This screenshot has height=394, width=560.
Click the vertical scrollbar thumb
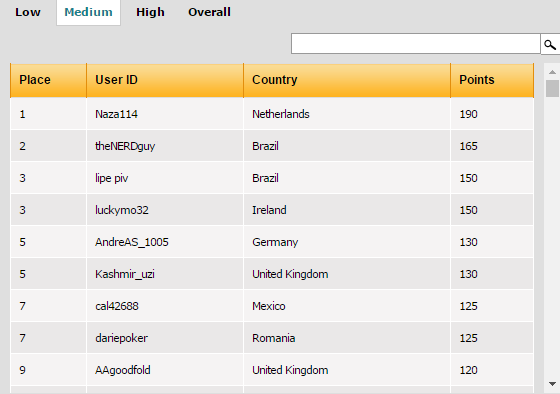(552, 88)
